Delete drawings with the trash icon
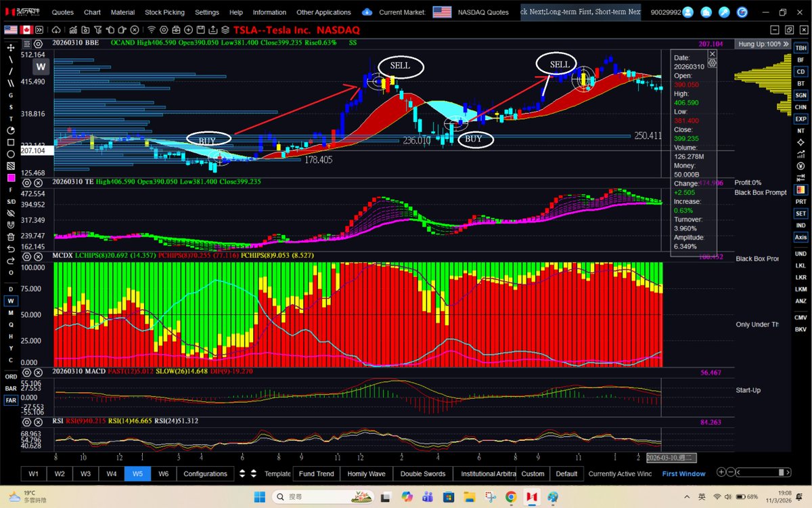Screen dimensions: 812x508 tap(11, 237)
